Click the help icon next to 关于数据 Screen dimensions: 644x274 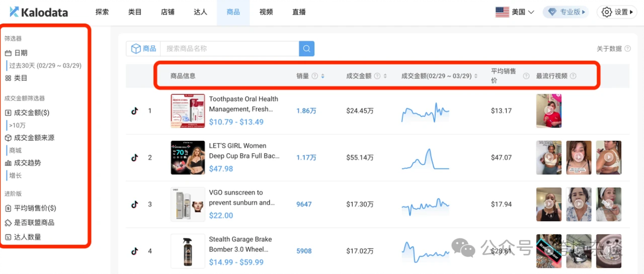[627, 49]
